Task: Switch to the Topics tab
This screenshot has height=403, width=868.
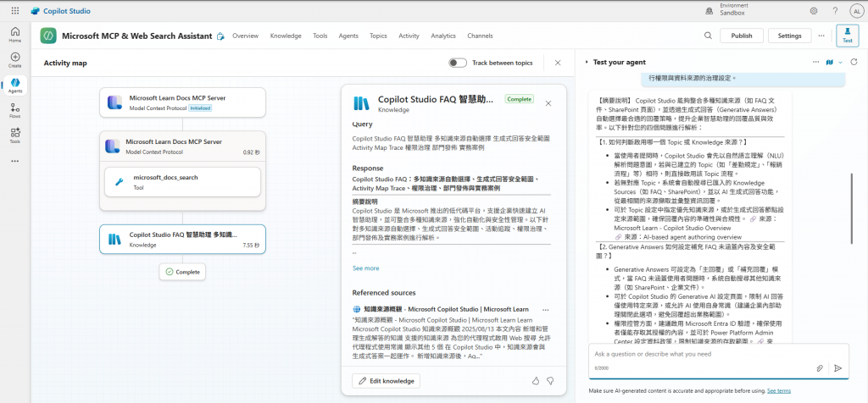Action: click(378, 36)
